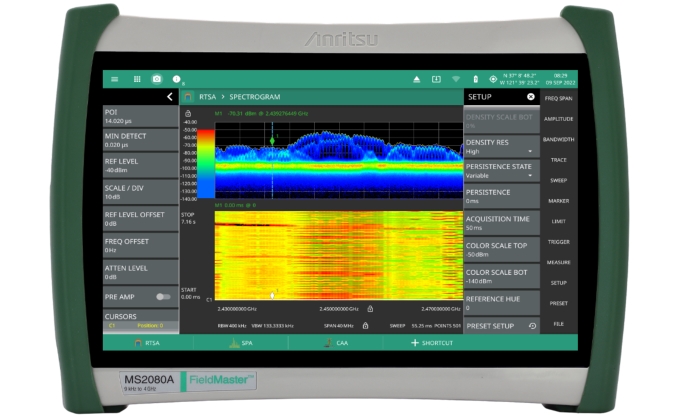Open the info notifications icon
This screenshot has height=415, width=683.
pos(176,79)
